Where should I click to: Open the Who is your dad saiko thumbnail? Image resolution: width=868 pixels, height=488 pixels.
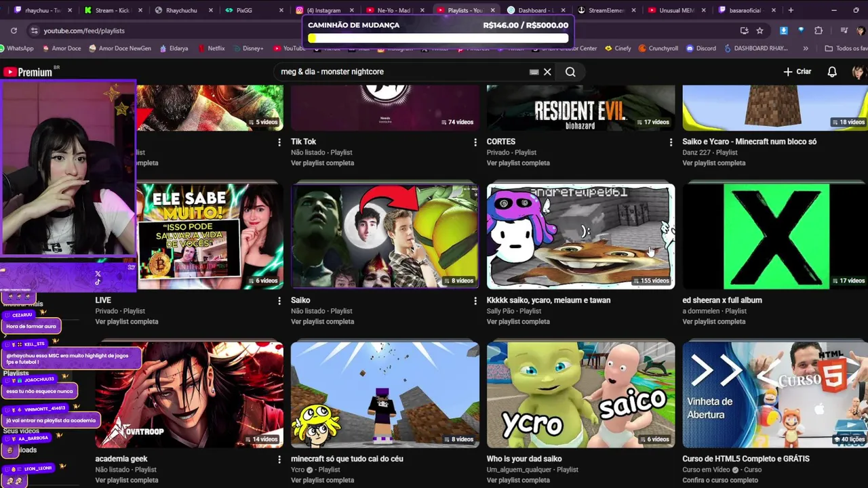[580, 394]
